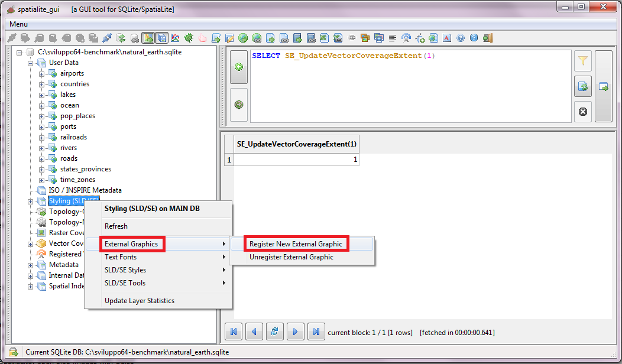
Task: Click the Excel sheet with green arrow icon
Action: point(325,38)
